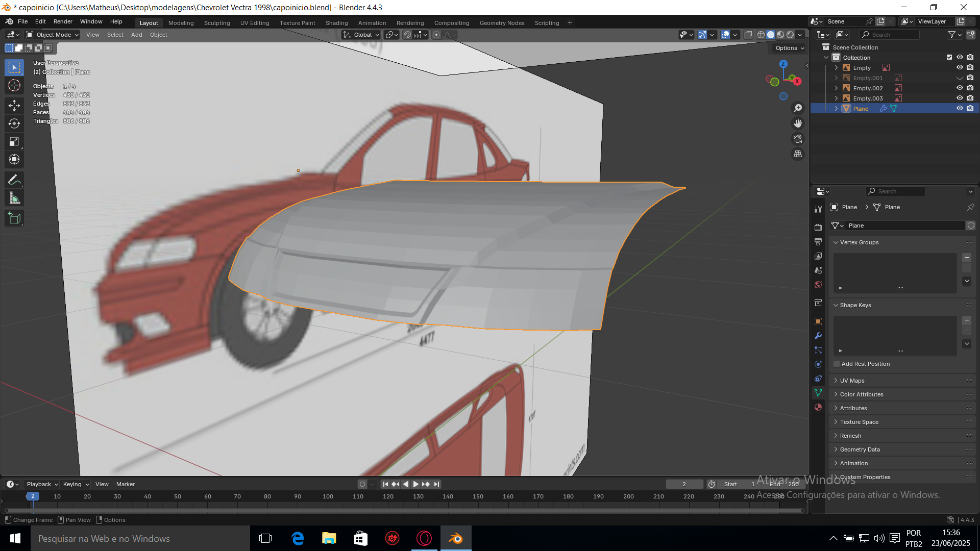Select the Measure tool
This screenshot has height=551, width=980.
click(x=14, y=198)
